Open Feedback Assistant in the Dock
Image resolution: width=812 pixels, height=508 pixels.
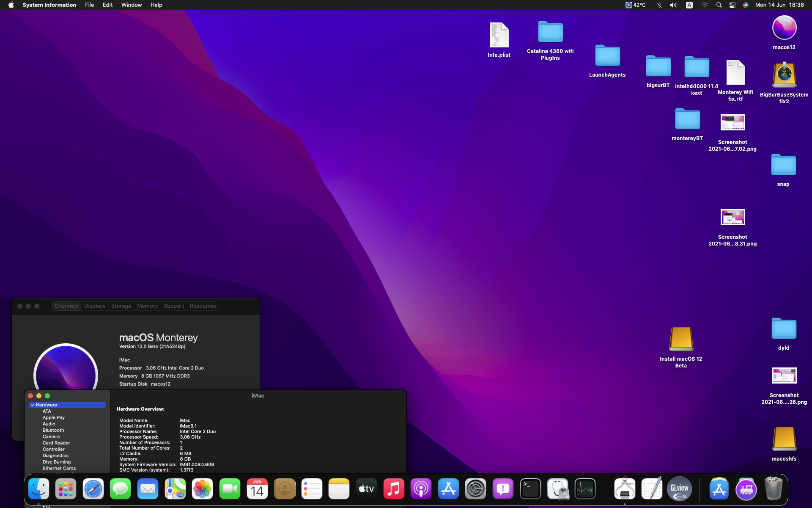point(503,489)
